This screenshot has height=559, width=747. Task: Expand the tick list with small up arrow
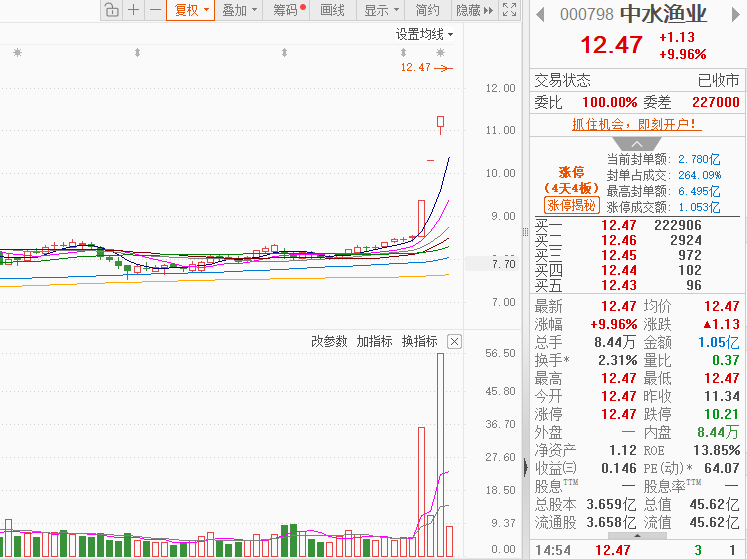637,536
